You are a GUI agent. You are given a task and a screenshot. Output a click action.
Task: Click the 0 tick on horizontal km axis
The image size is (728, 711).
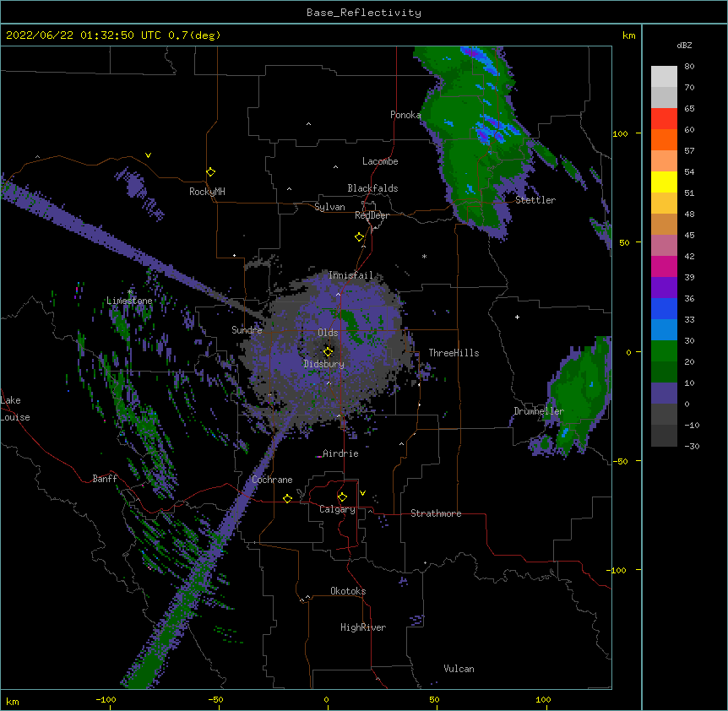tap(326, 699)
